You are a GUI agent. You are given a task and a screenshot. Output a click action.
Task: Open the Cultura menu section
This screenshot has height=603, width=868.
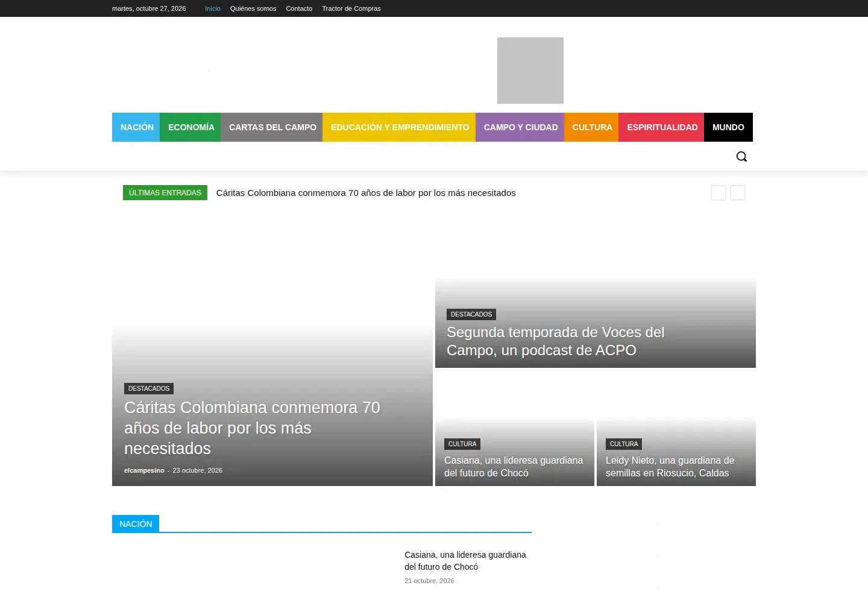(591, 127)
